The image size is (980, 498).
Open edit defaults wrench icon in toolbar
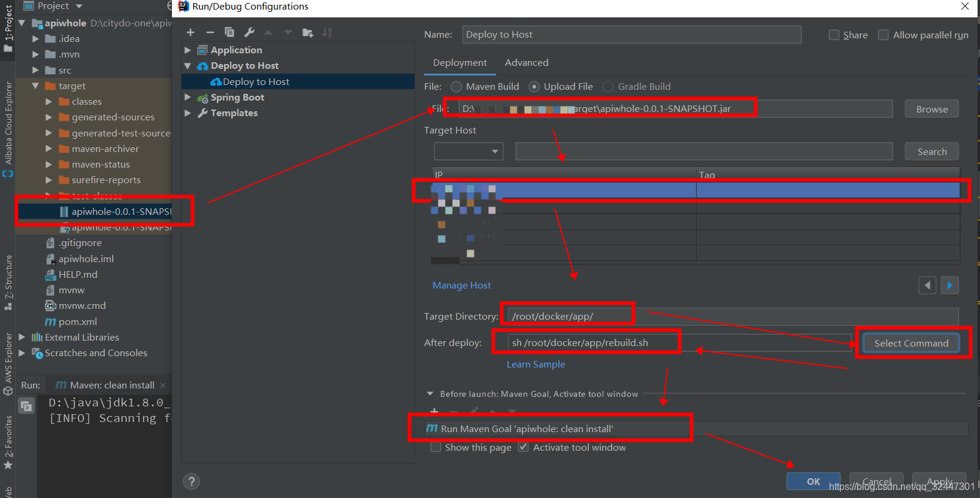pos(249,32)
